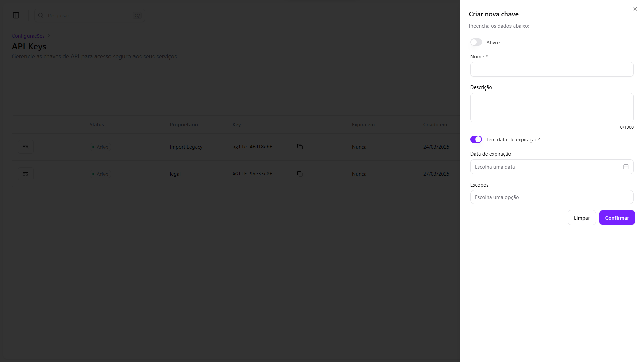Image resolution: width=644 pixels, height=362 pixels.
Task: Disable the expiration date toggle
Action: (476, 139)
